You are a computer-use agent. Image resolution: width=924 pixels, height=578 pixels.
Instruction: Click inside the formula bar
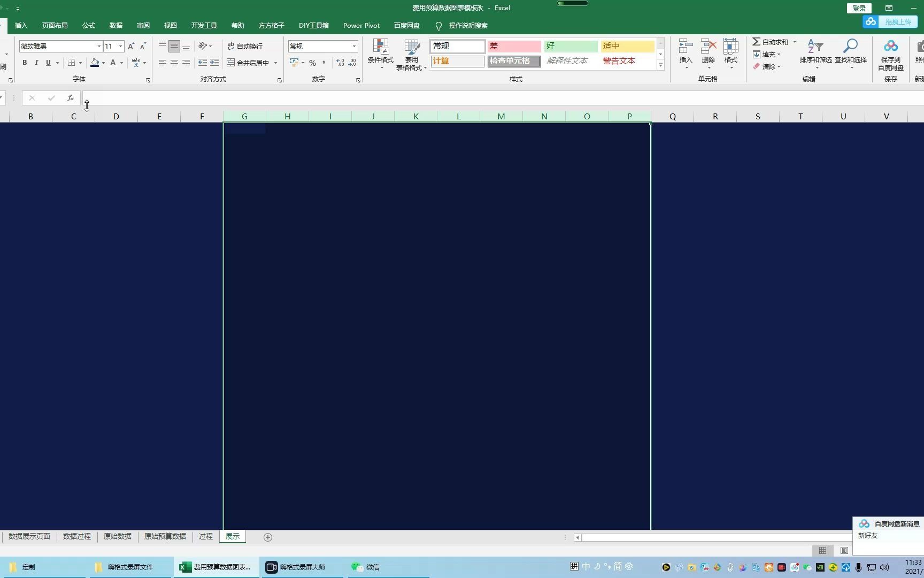tap(503, 98)
